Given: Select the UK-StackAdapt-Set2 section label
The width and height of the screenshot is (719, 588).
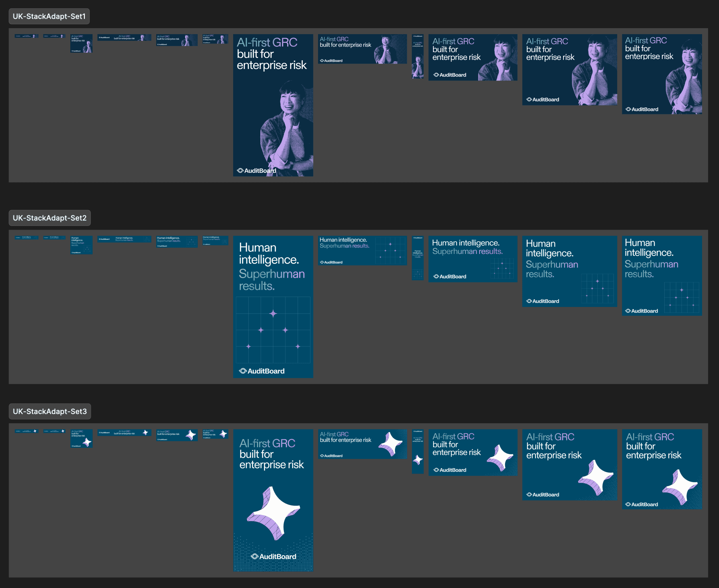Looking at the screenshot, I should click(49, 218).
